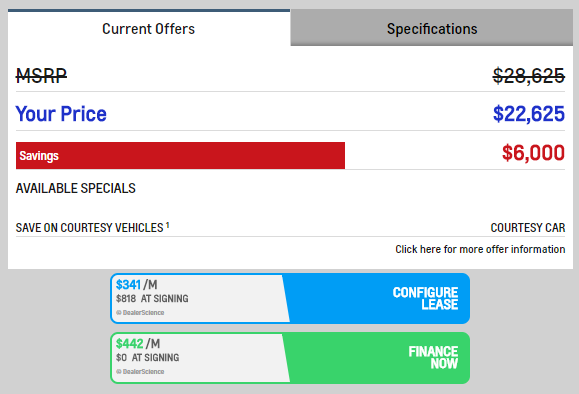Click the Courtesy Car label
Image resolution: width=579 pixels, height=394 pixels.
(x=528, y=228)
